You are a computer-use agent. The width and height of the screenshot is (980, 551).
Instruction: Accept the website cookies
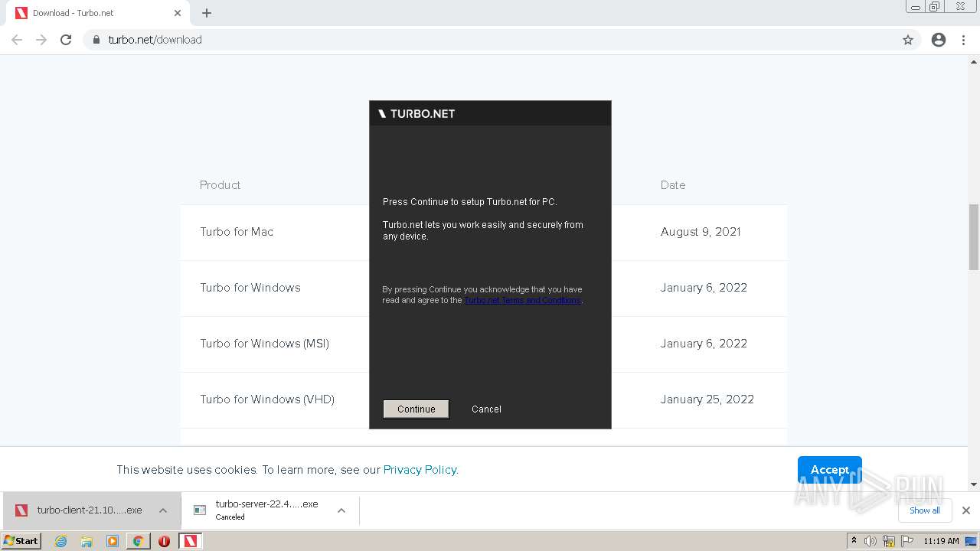(x=830, y=469)
